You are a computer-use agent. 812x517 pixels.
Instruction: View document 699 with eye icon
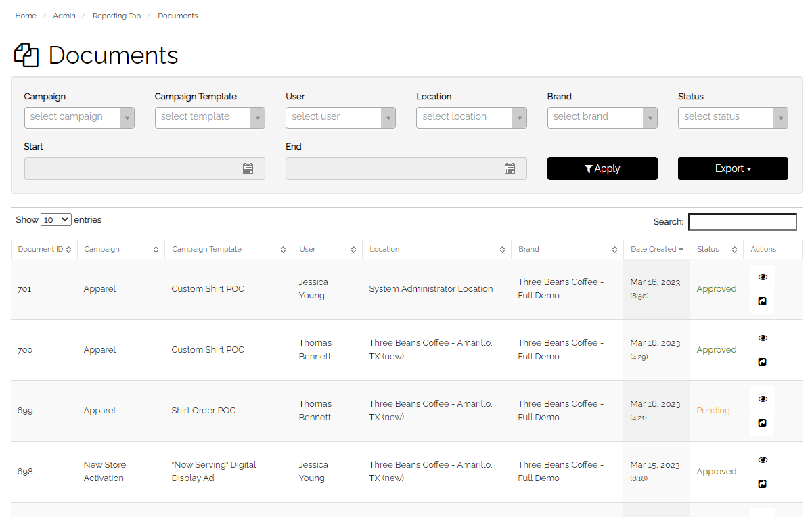coord(763,399)
